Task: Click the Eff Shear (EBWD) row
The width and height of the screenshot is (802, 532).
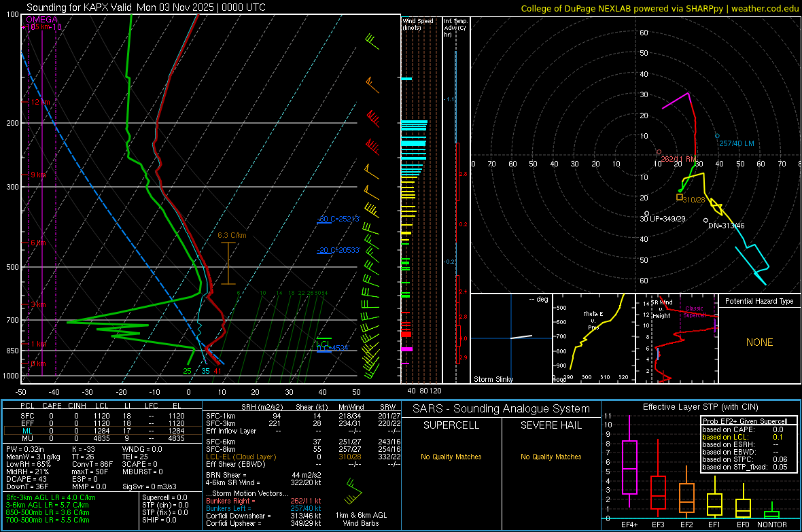Action: 303,464
